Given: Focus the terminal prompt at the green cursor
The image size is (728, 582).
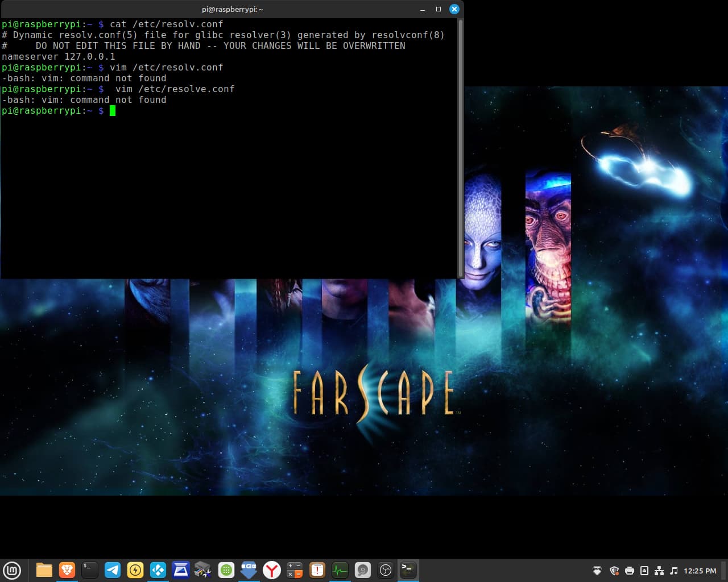Looking at the screenshot, I should click(x=113, y=111).
